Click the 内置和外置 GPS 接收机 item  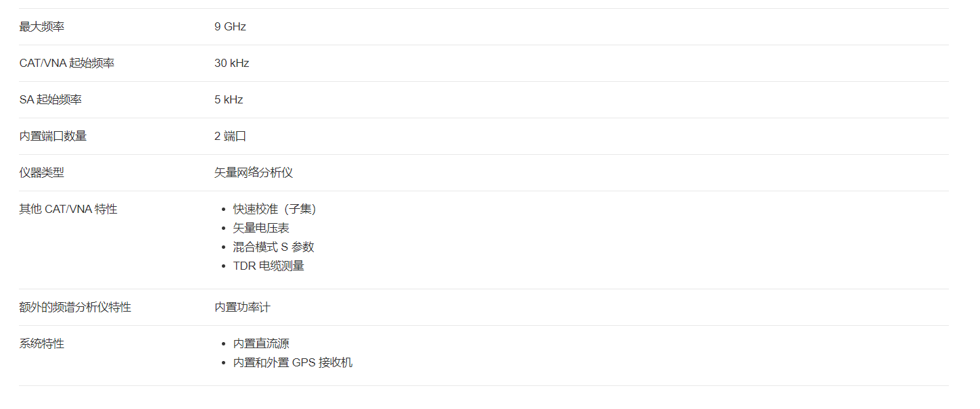[x=293, y=363]
